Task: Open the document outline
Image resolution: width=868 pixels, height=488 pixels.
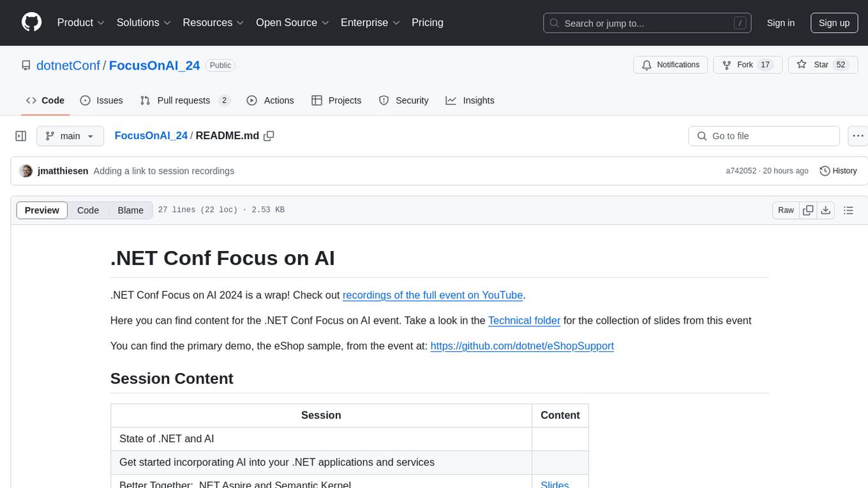Action: point(848,210)
